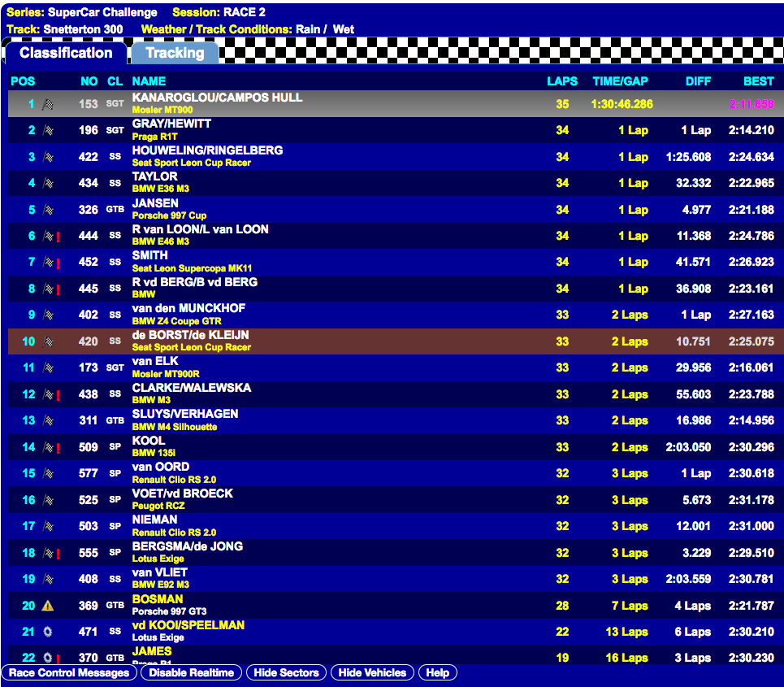784x687 pixels.
Task: Click the checkered flag on de BORST/de KLEIJN's row
Action: (x=48, y=341)
